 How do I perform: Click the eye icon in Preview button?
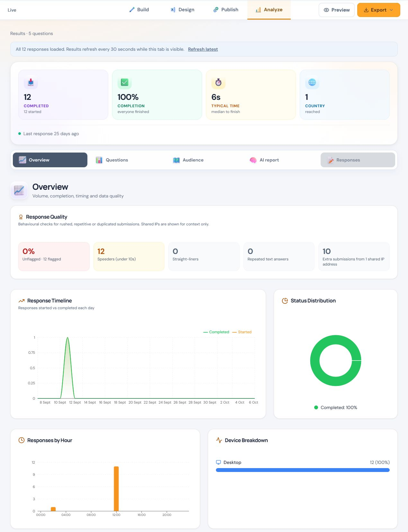(326, 10)
